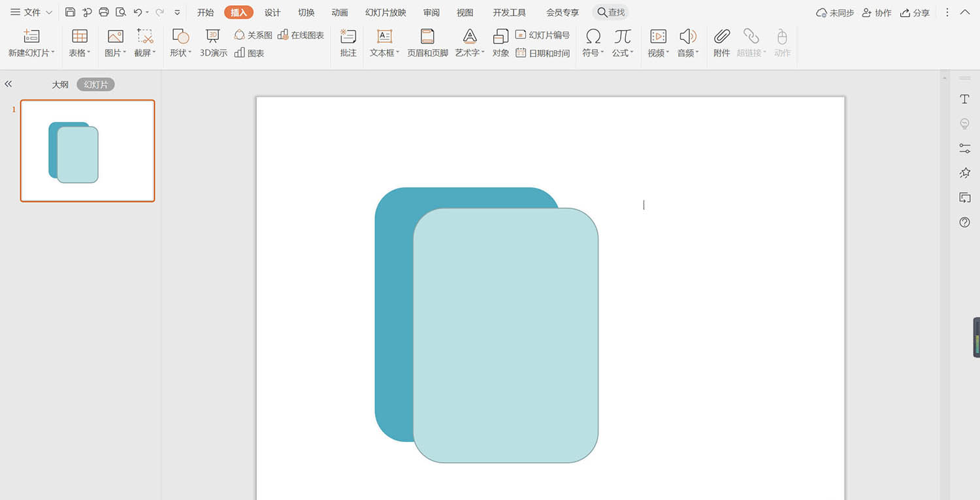Click the 协作 collaborate button
The width and height of the screenshot is (980, 500).
pos(876,13)
